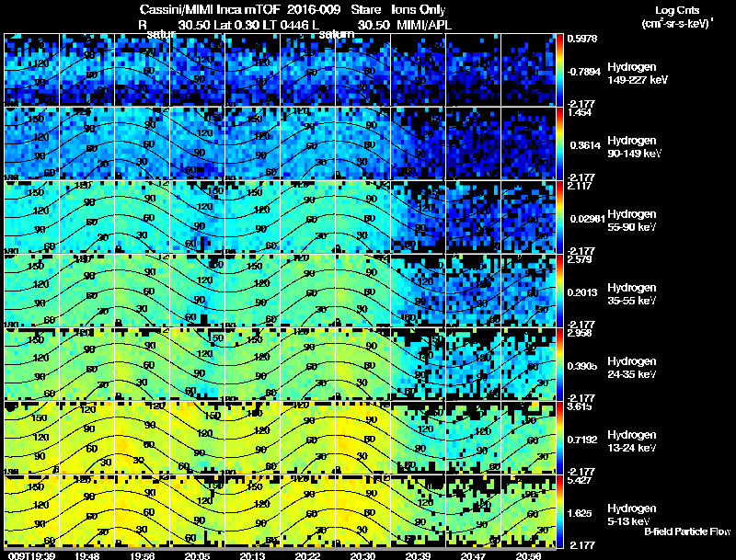
Task: Click the time axis label '009T19:39'
Action: pyautogui.click(x=31, y=555)
